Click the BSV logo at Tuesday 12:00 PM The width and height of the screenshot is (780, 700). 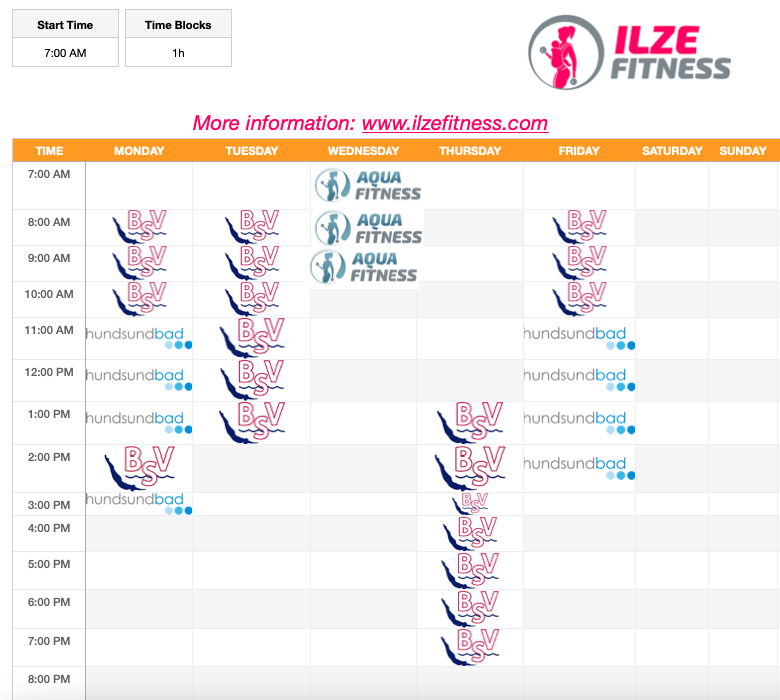click(x=252, y=380)
